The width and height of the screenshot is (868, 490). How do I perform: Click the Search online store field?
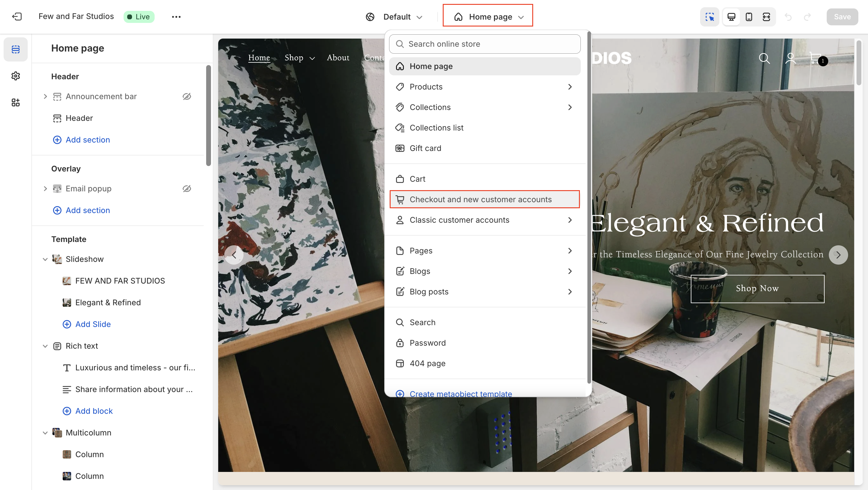484,44
